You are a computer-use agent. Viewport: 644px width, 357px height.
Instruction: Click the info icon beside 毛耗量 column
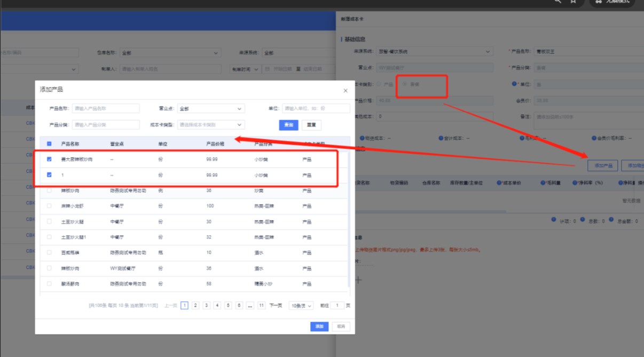point(543,183)
